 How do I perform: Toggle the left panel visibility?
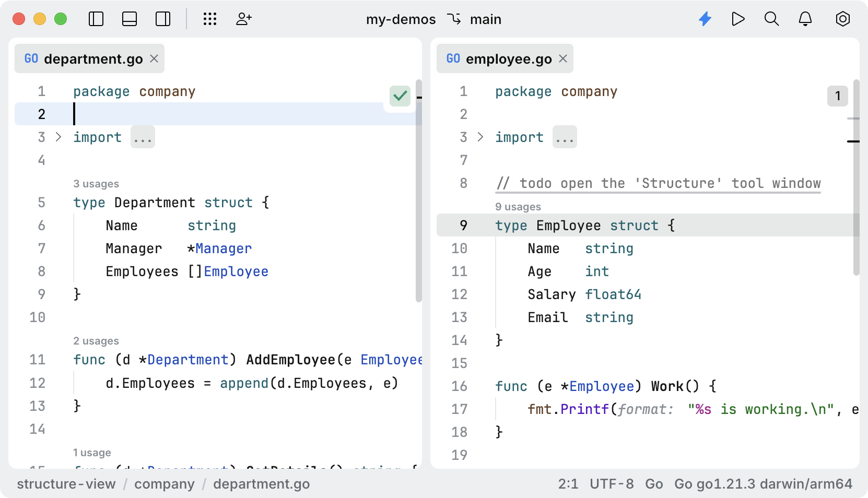point(96,19)
